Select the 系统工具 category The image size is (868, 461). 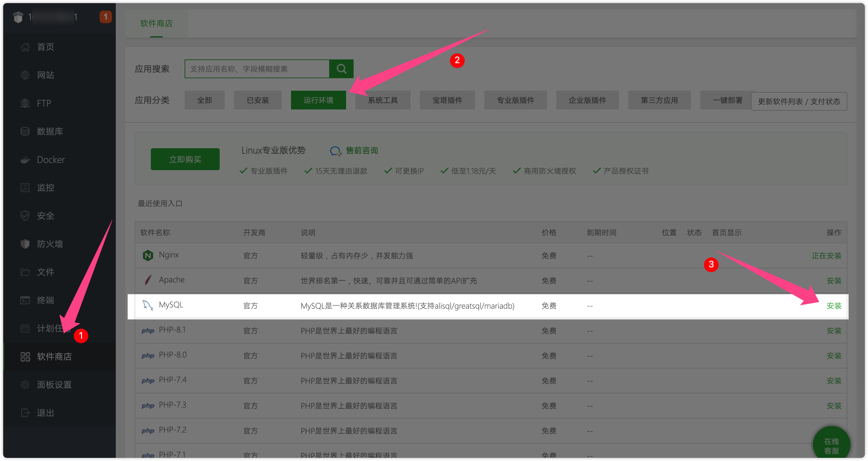tap(383, 100)
